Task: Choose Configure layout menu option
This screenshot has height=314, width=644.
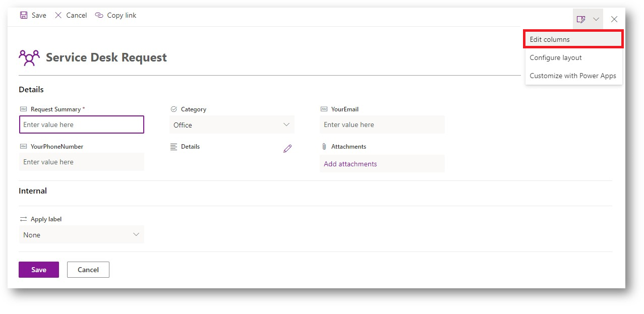Action: pos(556,57)
